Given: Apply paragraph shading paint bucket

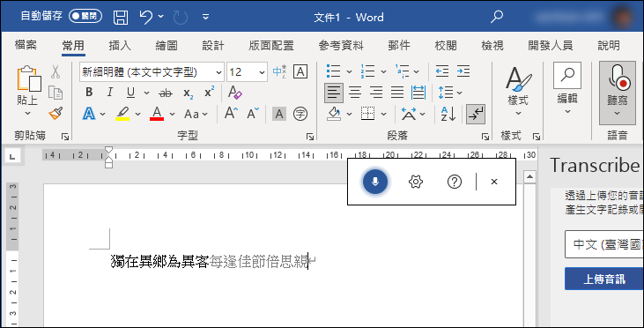Looking at the screenshot, I should coord(334,114).
